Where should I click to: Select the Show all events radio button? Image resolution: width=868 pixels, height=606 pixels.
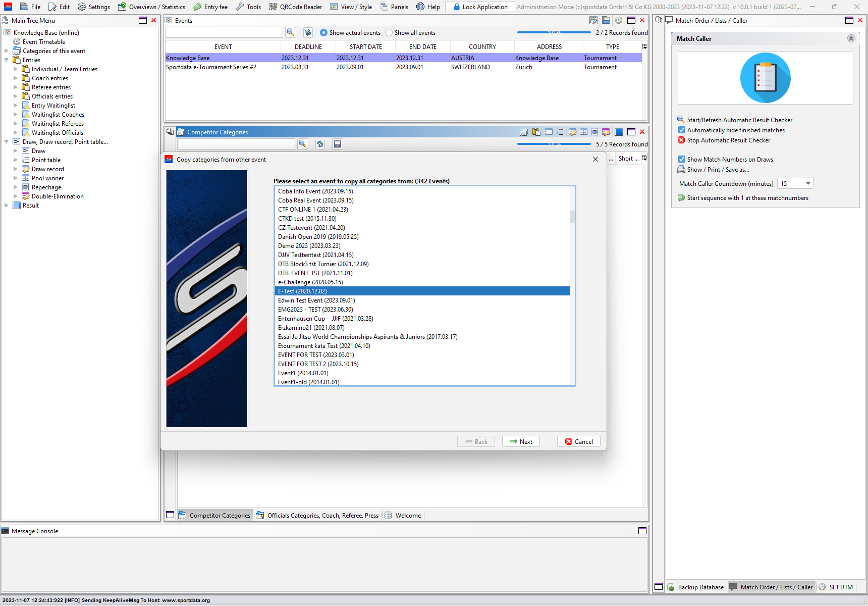pyautogui.click(x=389, y=32)
